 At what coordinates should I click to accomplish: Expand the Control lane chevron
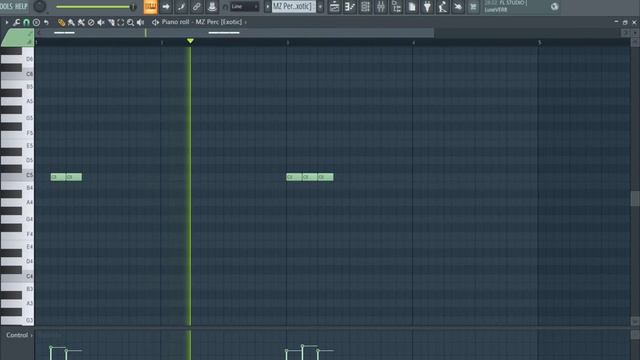point(31,336)
